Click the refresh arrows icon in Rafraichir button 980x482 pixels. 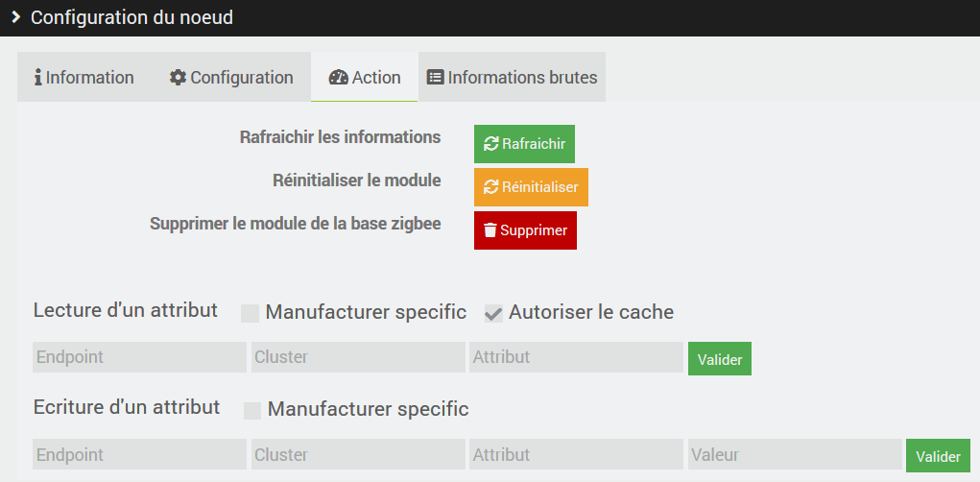click(x=490, y=144)
